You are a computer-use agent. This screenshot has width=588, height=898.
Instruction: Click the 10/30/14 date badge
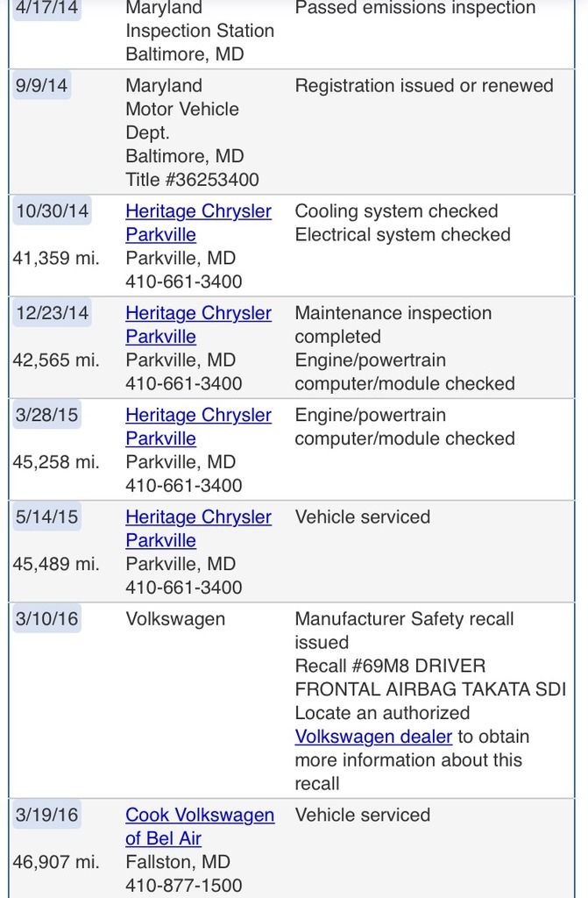[x=52, y=211]
